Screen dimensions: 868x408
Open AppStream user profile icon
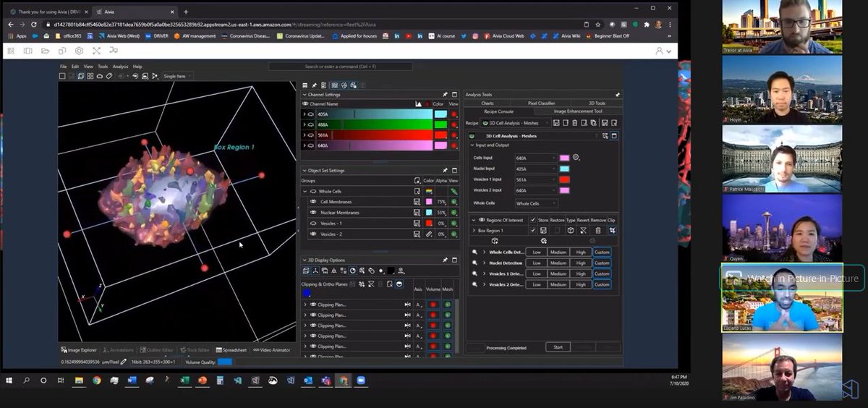(660, 51)
